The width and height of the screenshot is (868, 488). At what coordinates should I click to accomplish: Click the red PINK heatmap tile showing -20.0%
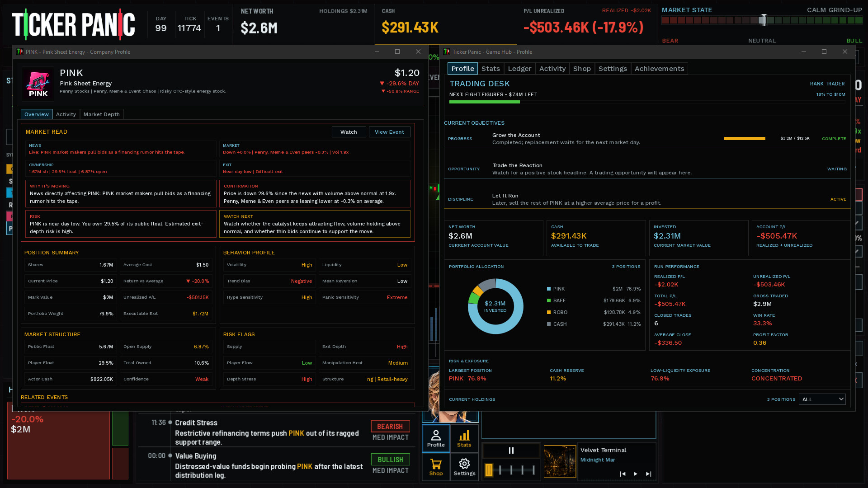tap(58, 441)
